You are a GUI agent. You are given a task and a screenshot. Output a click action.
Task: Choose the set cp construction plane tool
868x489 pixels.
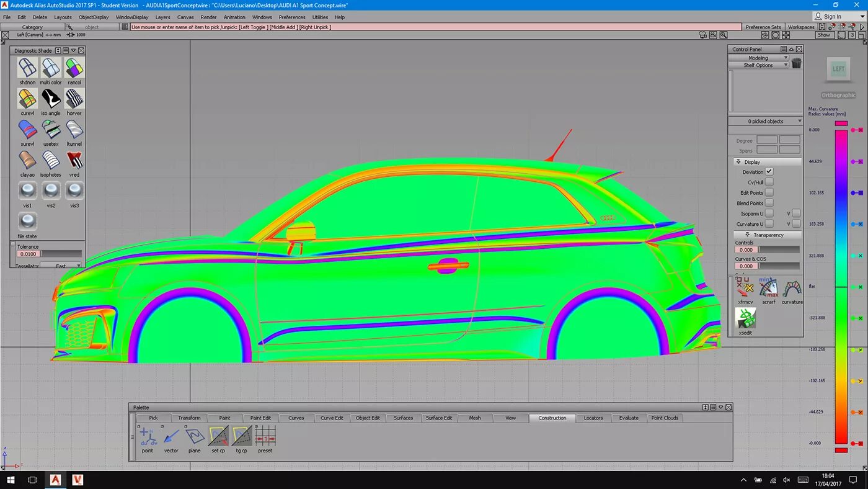(218, 436)
